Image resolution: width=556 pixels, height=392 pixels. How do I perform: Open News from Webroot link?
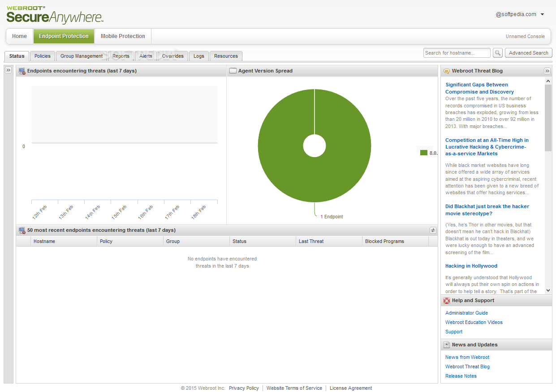(467, 357)
